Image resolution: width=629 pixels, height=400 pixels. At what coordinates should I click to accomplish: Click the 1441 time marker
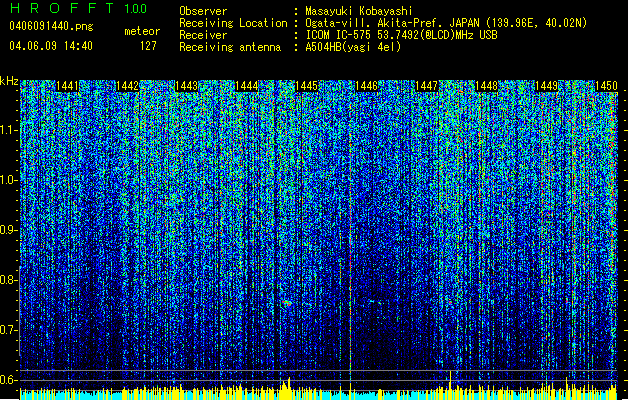click(x=67, y=86)
